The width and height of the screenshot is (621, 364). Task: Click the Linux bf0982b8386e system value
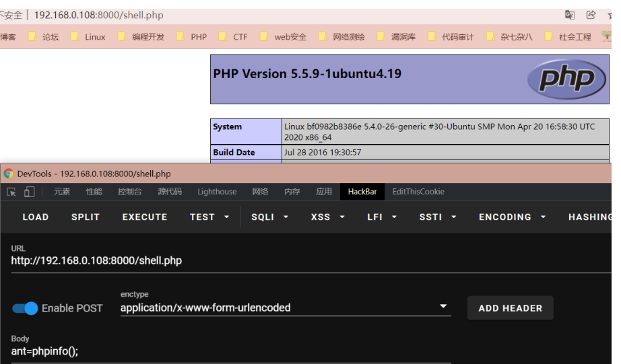click(x=440, y=132)
